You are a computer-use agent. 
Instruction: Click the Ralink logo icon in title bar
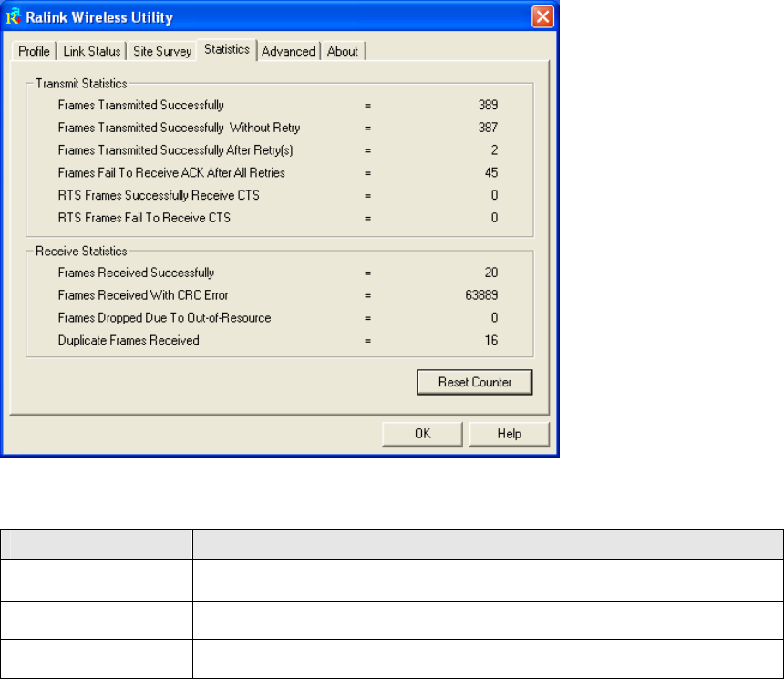[x=14, y=17]
